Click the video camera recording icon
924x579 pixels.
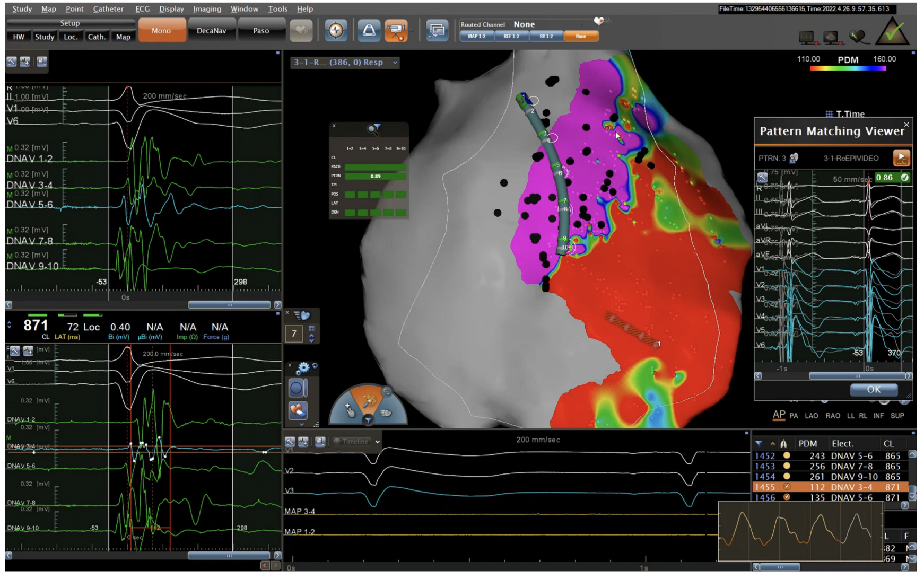click(x=396, y=31)
